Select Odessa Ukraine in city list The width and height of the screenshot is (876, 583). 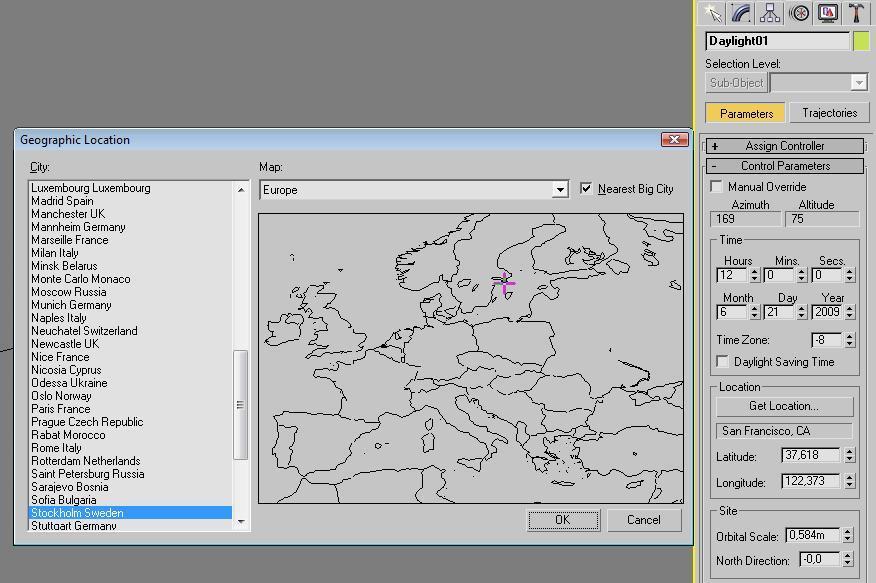[130, 383]
